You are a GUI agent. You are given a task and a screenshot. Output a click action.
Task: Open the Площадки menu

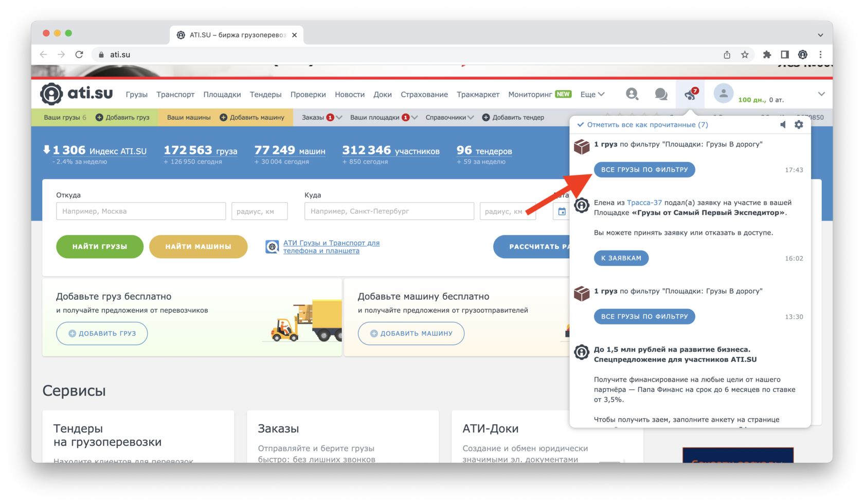coord(222,94)
